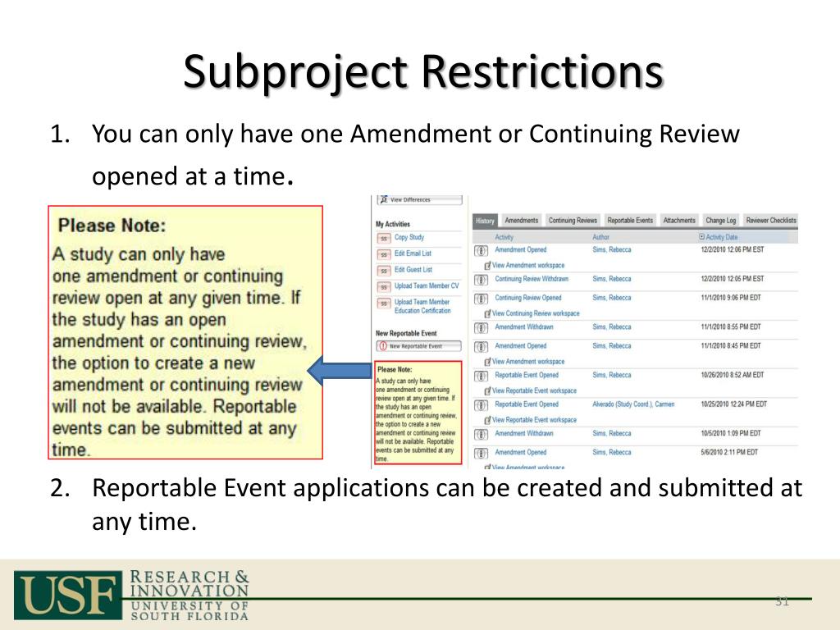
Task: Open the Edit Email List activity
Action: coord(413,253)
